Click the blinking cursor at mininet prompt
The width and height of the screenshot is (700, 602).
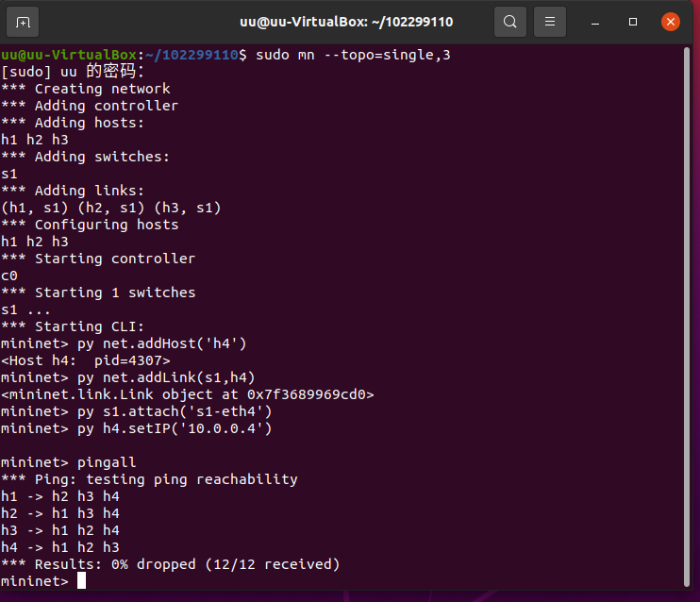point(81,581)
